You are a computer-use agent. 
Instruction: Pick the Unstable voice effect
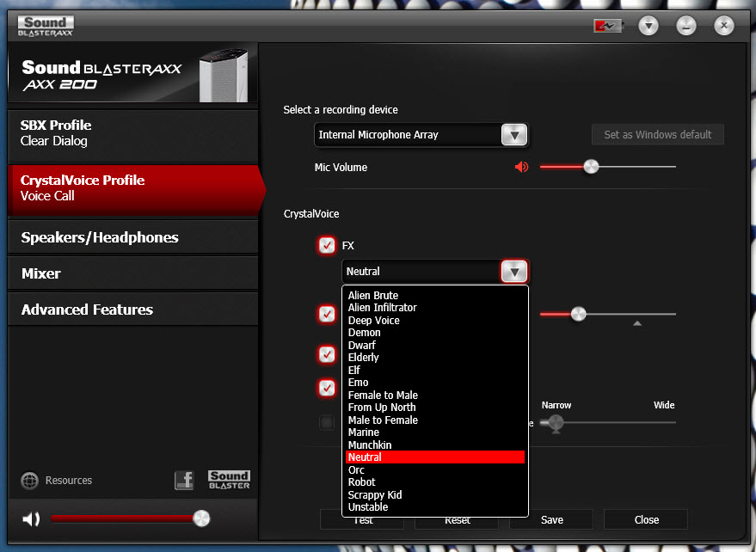(x=435, y=507)
